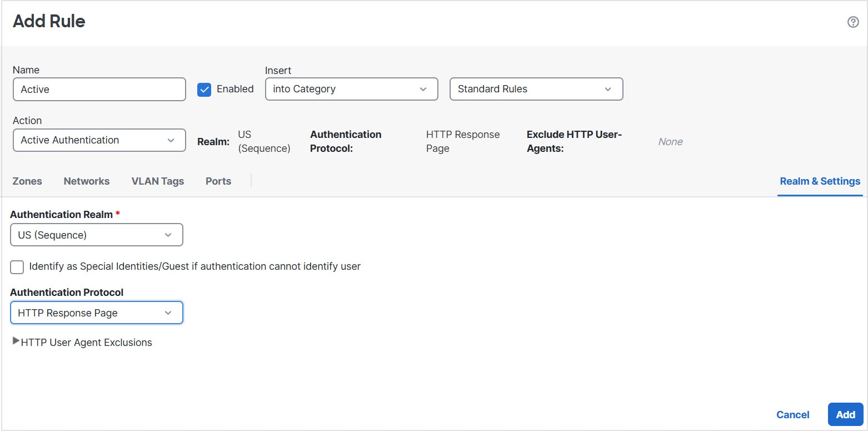Click the Cancel link
This screenshot has height=431, width=868.
coord(792,415)
